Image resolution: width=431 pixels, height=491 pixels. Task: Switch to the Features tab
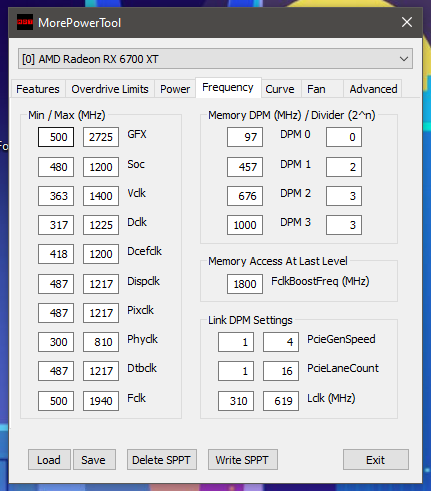pos(38,89)
